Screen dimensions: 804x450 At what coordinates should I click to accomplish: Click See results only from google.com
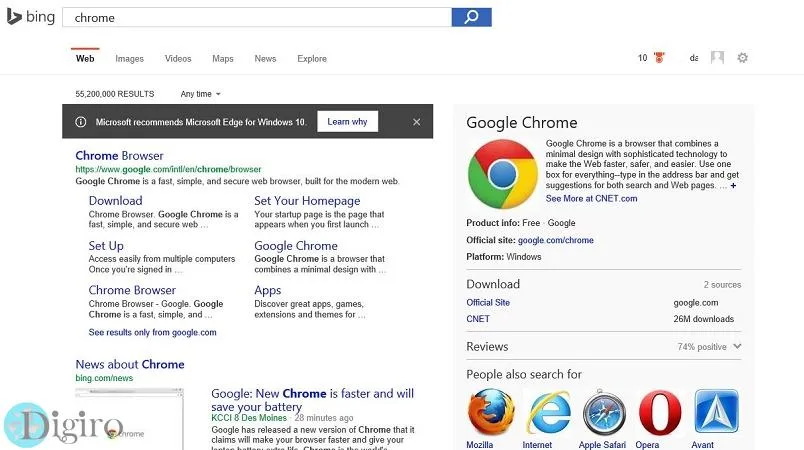[152, 332]
